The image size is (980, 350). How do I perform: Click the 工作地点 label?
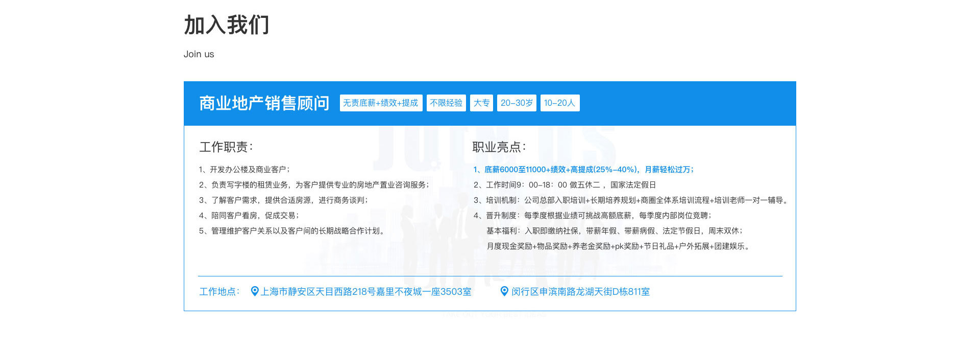pyautogui.click(x=219, y=292)
